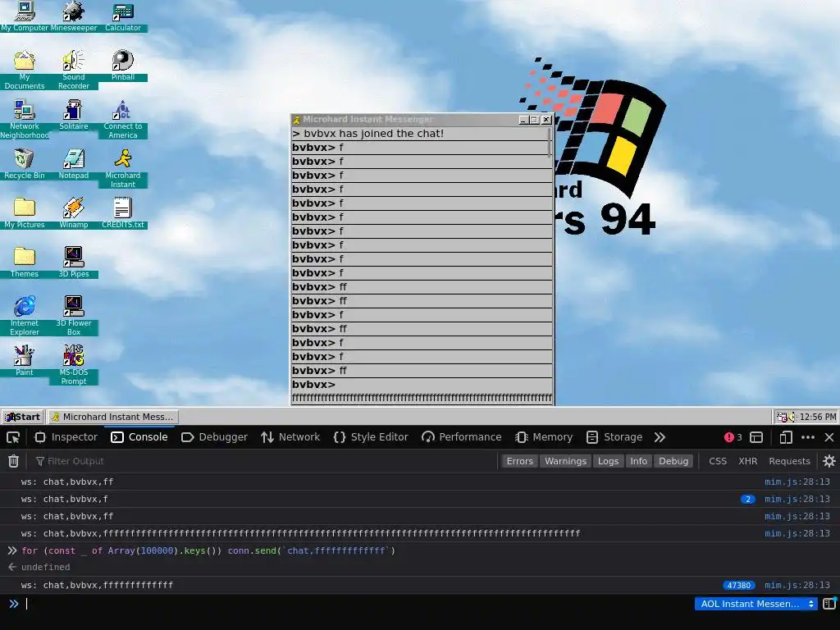Toggle the CSS filter
840x630 pixels.
(x=718, y=461)
